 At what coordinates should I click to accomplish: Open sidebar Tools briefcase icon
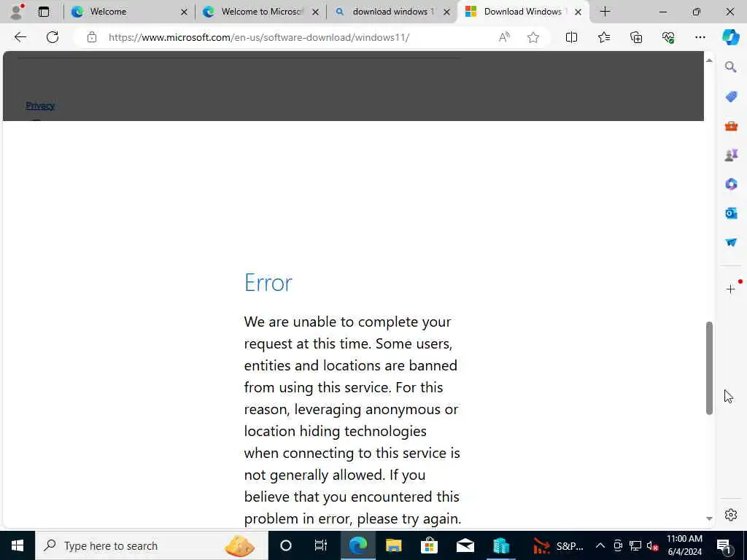coord(731,125)
